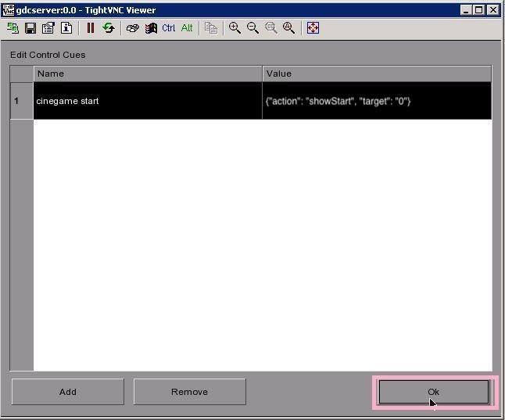Click the Zoom Out magnifier icon
The width and height of the screenshot is (505, 420).
(x=252, y=28)
